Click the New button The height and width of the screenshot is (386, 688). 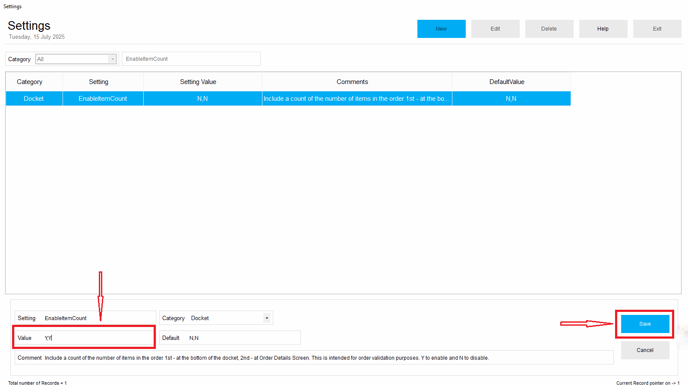tap(441, 29)
